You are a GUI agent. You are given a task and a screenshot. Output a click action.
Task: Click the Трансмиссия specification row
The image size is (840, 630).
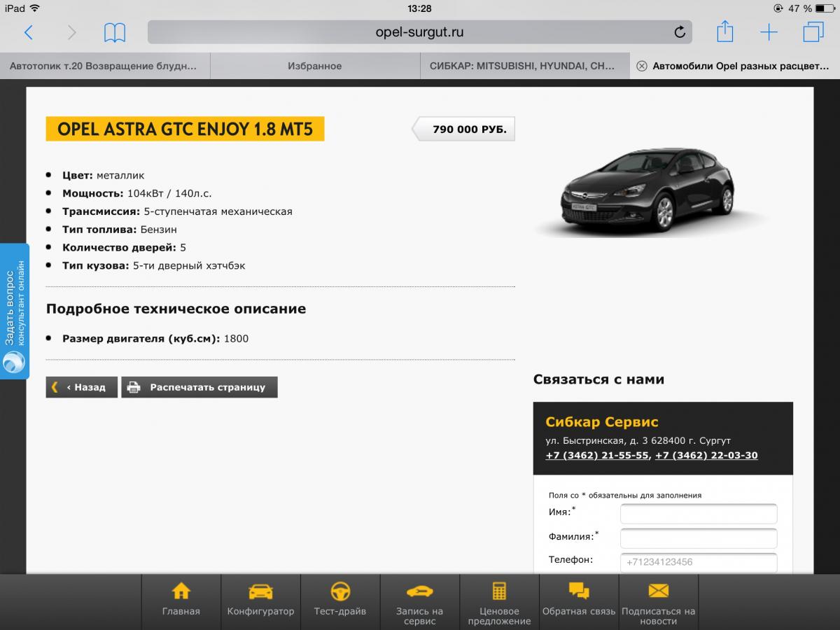pyautogui.click(x=177, y=211)
